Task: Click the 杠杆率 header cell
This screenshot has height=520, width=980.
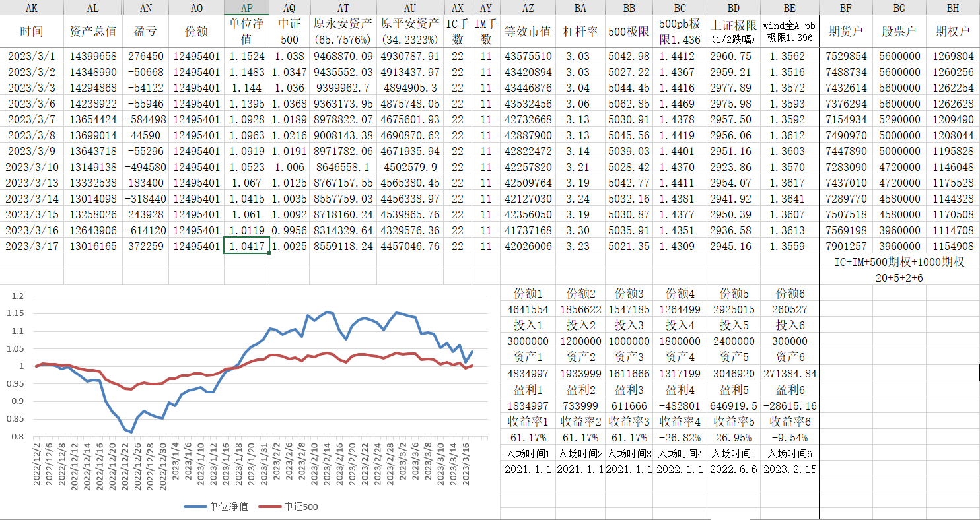Action: pyautogui.click(x=580, y=32)
